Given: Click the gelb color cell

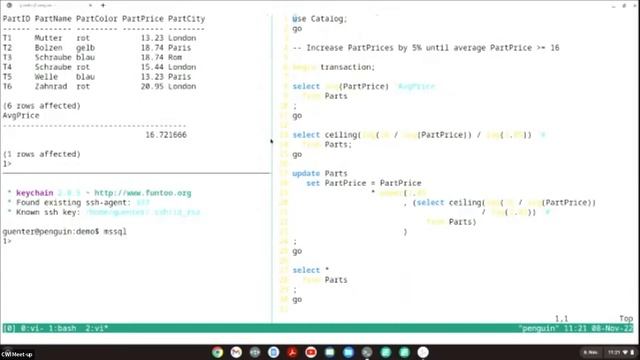Looking at the screenshot, I should pos(85,48).
